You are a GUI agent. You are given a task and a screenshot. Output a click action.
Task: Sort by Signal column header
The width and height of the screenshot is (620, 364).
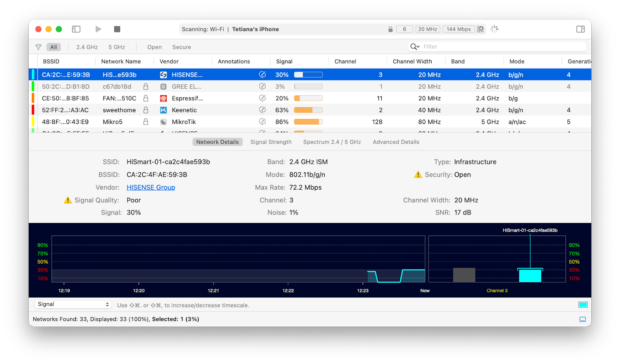tap(284, 62)
